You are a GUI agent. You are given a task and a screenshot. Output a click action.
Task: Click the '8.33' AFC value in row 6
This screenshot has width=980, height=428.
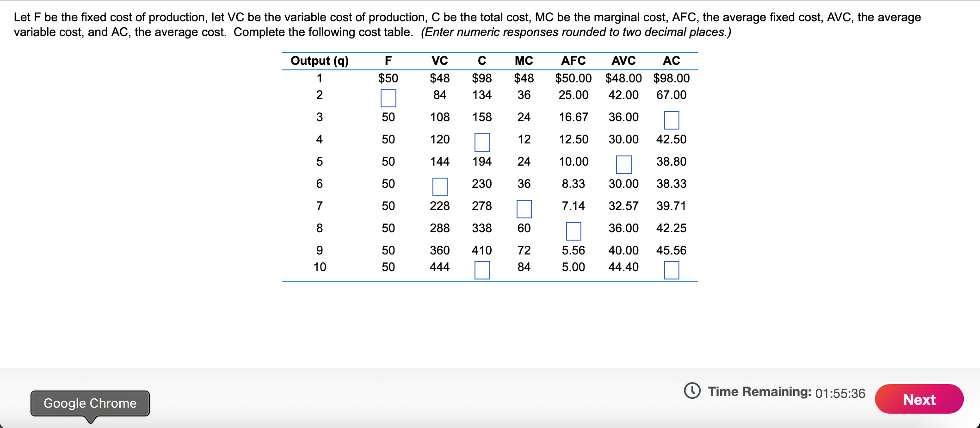pos(573,184)
